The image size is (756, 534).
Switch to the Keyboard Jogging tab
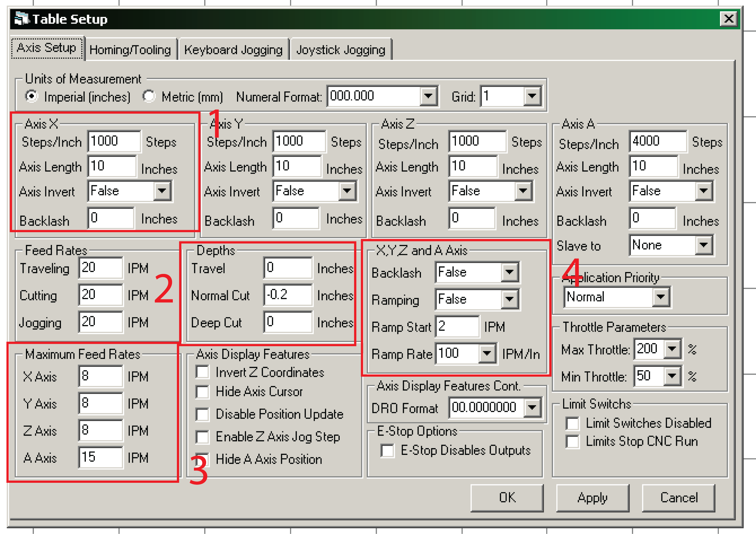click(233, 50)
